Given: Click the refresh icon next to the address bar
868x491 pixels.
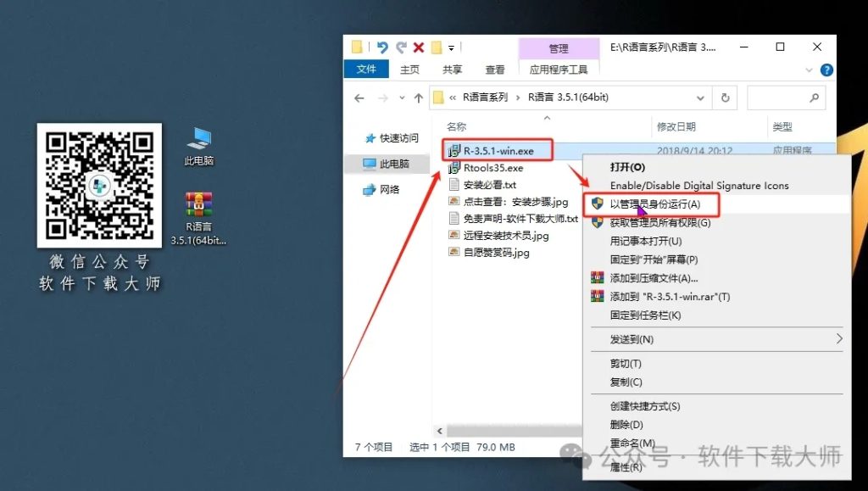Looking at the screenshot, I should (x=726, y=98).
